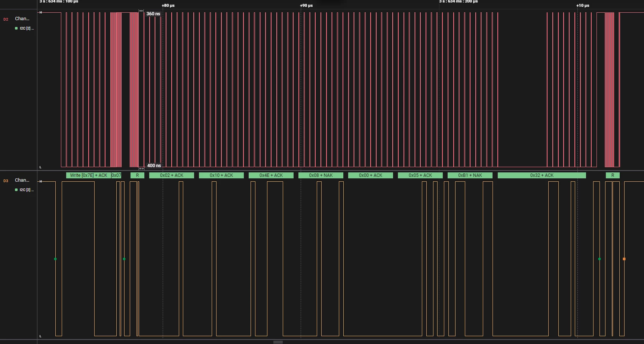The width and height of the screenshot is (644, 344).
Task: Click the green start marker after 0x32 + ACK
Action: (x=599, y=259)
